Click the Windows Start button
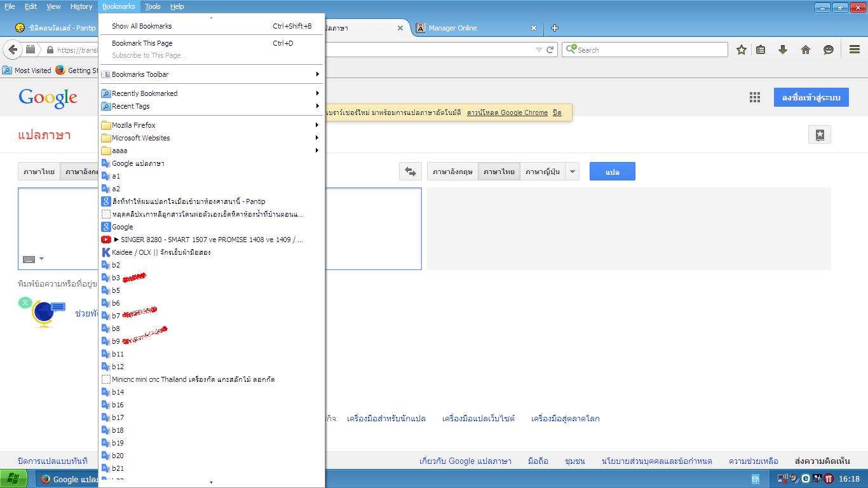This screenshot has width=868, height=488. coord(13,479)
